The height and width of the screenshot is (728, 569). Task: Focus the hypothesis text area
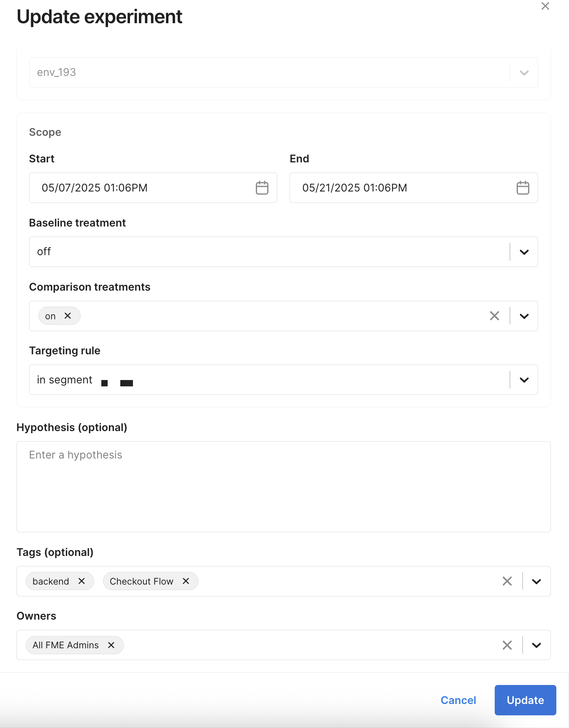pos(283,486)
